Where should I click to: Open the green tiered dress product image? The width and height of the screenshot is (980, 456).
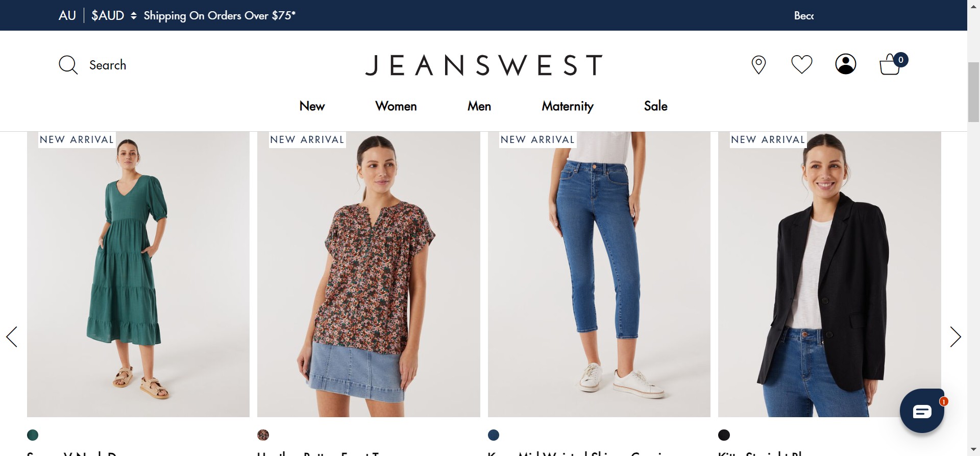[x=138, y=274]
